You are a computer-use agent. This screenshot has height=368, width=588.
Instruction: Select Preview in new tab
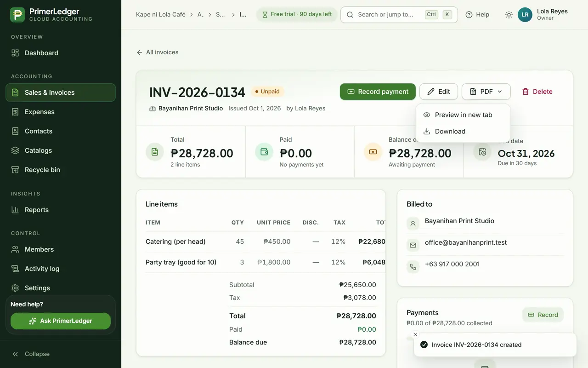tap(463, 115)
